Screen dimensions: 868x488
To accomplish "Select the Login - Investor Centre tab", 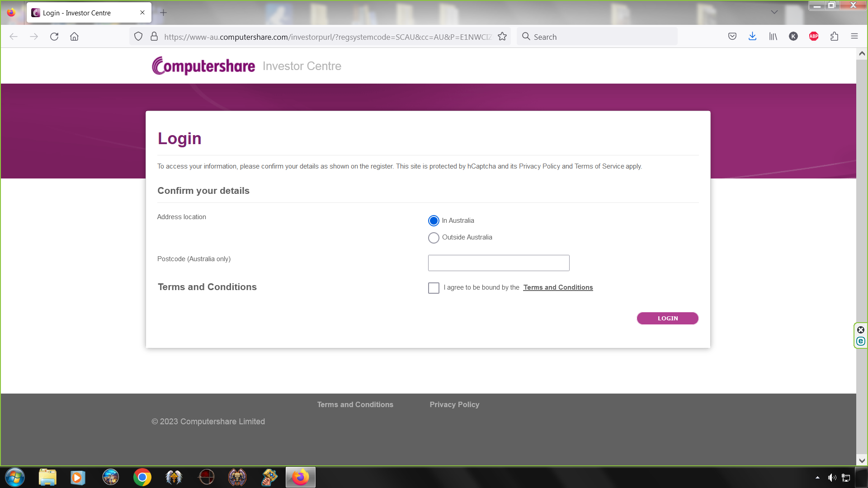I will (x=89, y=13).
